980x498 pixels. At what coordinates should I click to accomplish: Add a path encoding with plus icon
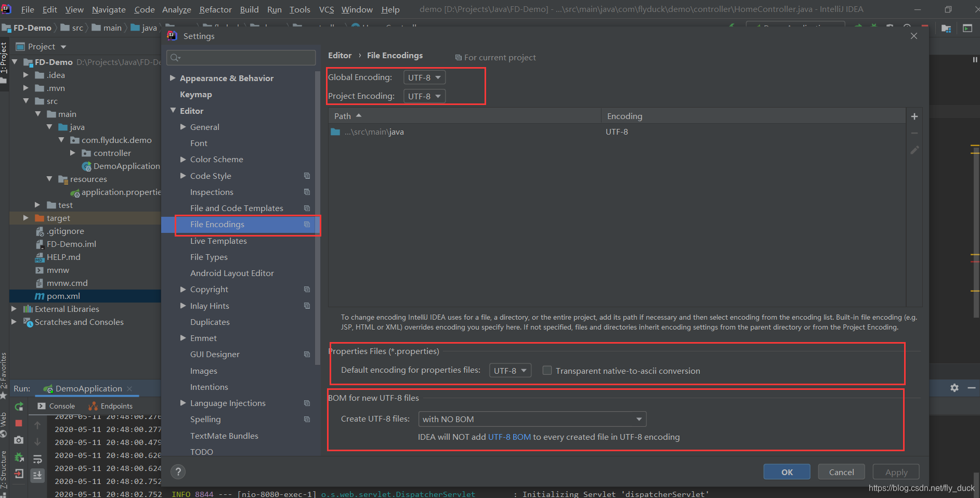tap(914, 116)
